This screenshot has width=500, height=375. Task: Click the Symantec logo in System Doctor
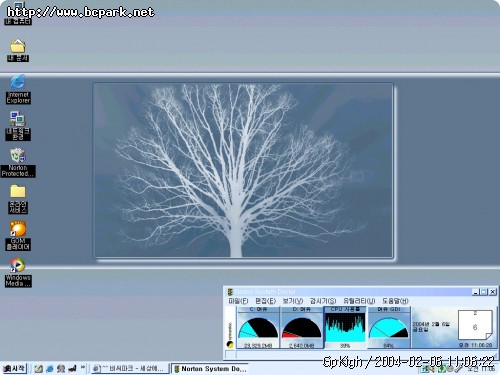point(230,334)
